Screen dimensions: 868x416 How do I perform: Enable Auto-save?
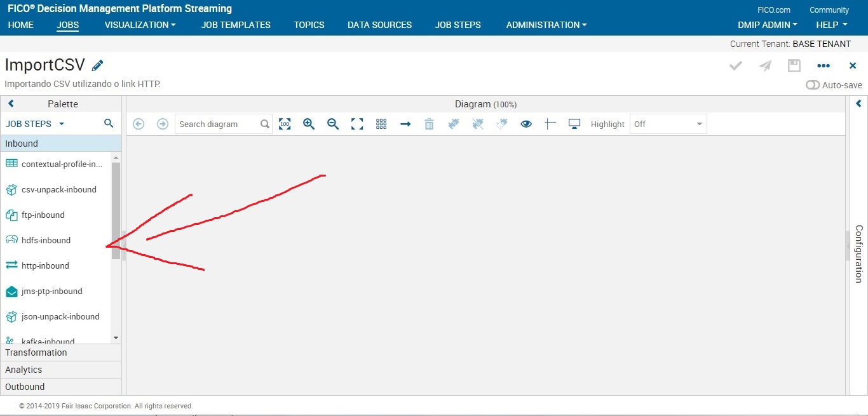(x=813, y=84)
